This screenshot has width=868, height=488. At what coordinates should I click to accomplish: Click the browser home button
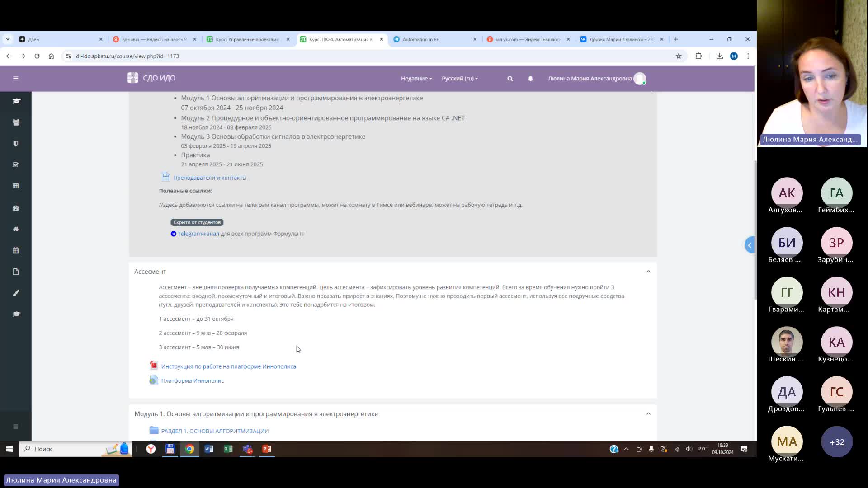(51, 56)
